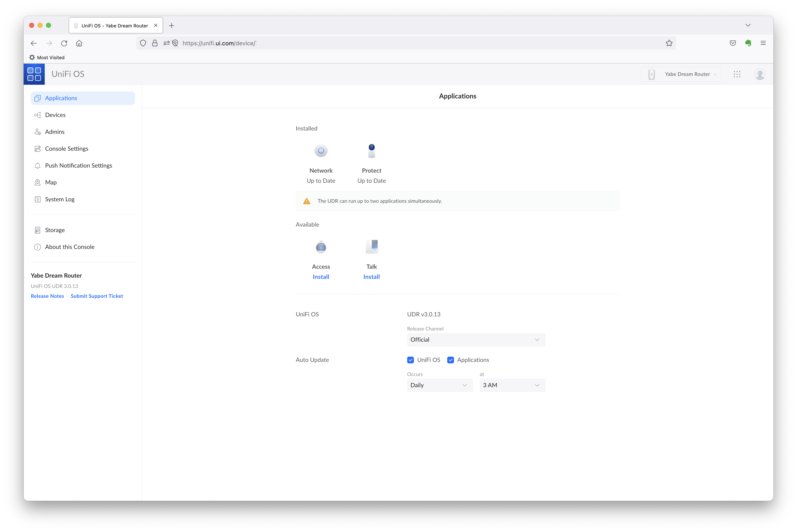This screenshot has width=797, height=532.
Task: Open the apps grid launcher icon
Action: click(736, 74)
